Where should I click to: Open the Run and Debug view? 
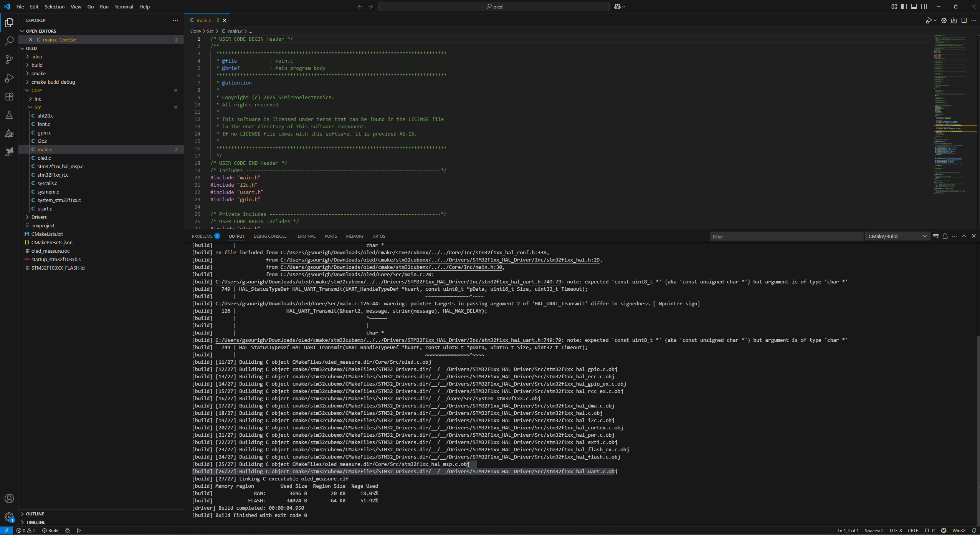(x=9, y=78)
